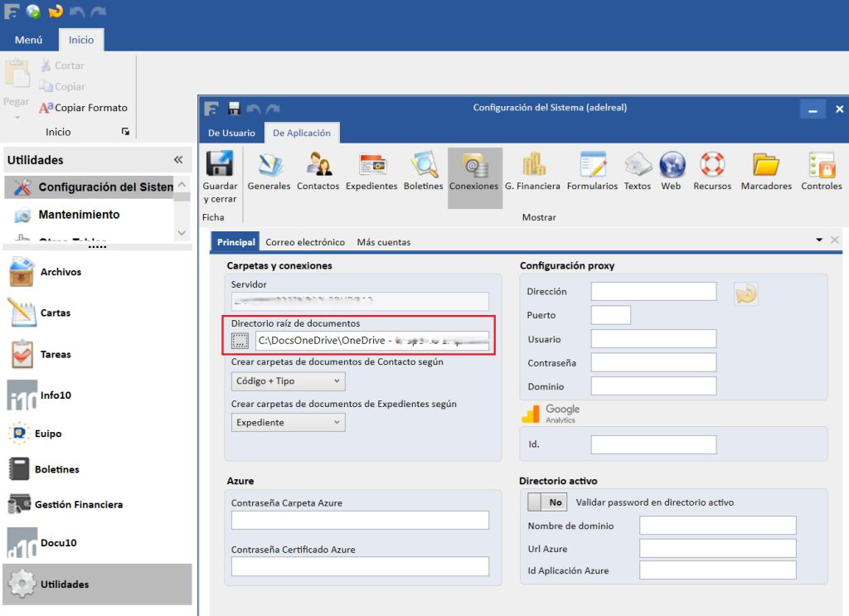The height and width of the screenshot is (616, 849).
Task: Toggle Validar password en directorio activo switch
Action: tap(546, 502)
